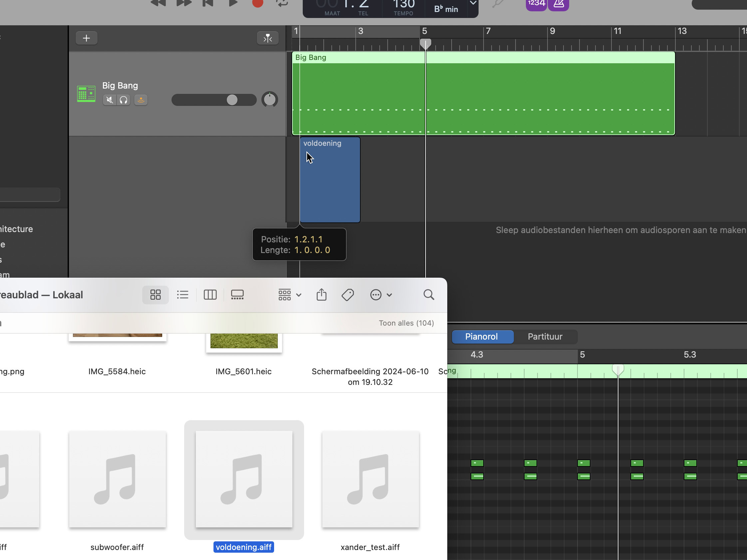Viewport: 747px width, 560px height.
Task: Click the Share icon in the Finder toolbar
Action: point(321,294)
